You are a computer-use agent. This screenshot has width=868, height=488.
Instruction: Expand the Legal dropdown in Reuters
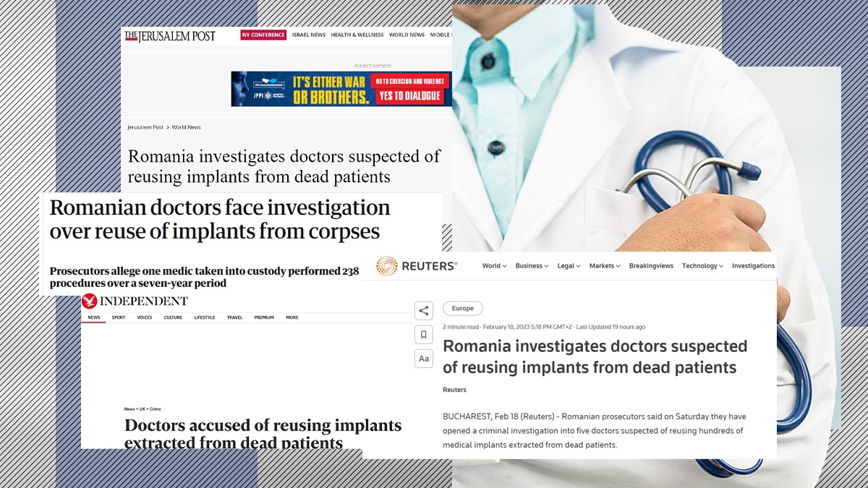[569, 266]
